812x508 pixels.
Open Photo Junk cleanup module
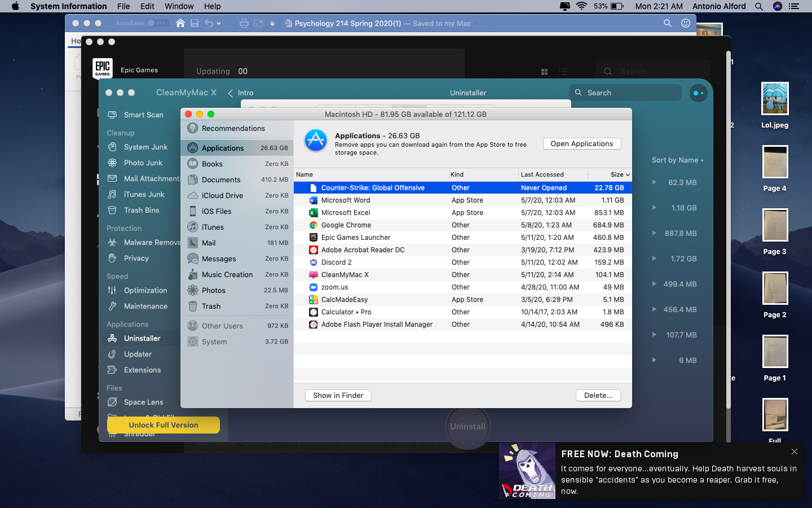point(135,163)
